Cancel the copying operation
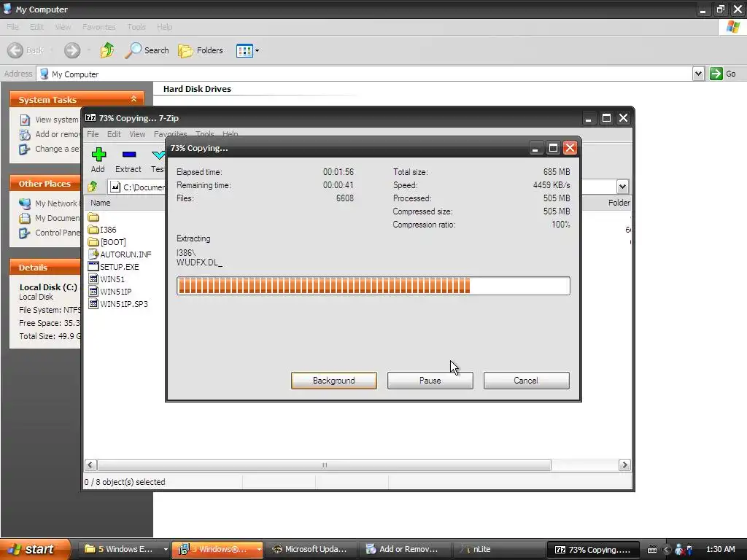 coord(526,381)
